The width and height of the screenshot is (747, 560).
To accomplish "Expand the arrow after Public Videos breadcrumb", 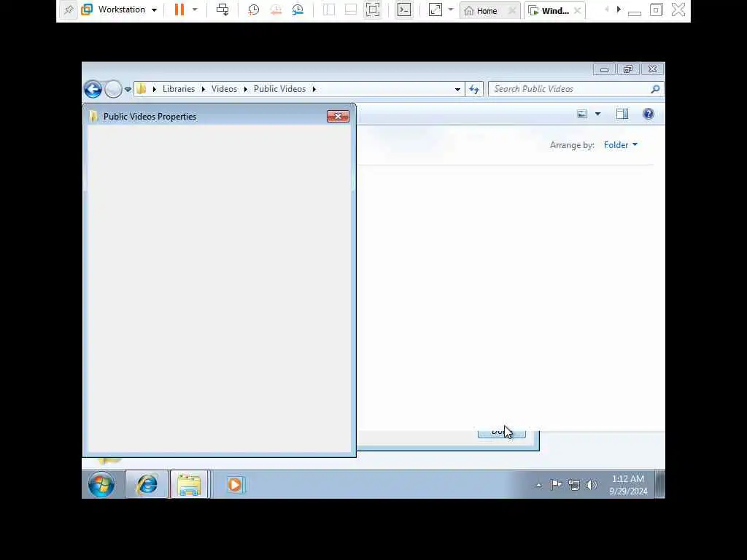I will coord(314,89).
